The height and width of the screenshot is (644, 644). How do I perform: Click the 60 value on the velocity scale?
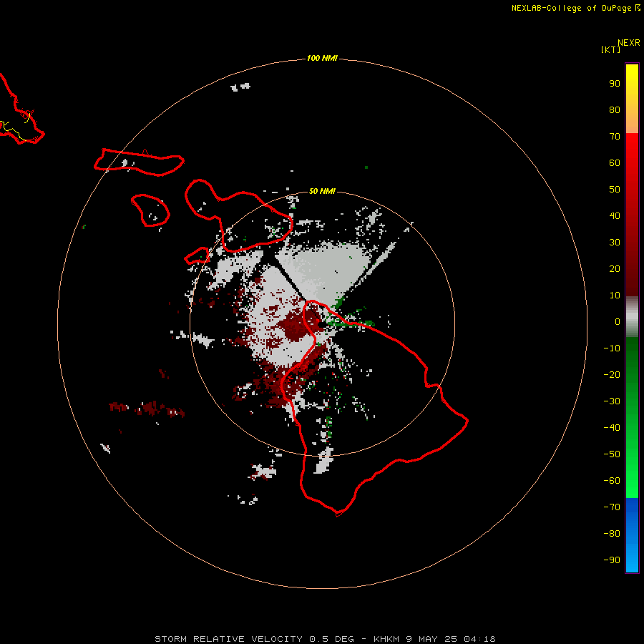pyautogui.click(x=615, y=162)
